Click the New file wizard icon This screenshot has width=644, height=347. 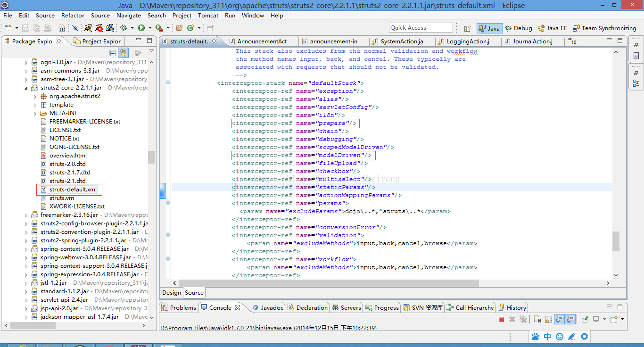tap(8, 28)
